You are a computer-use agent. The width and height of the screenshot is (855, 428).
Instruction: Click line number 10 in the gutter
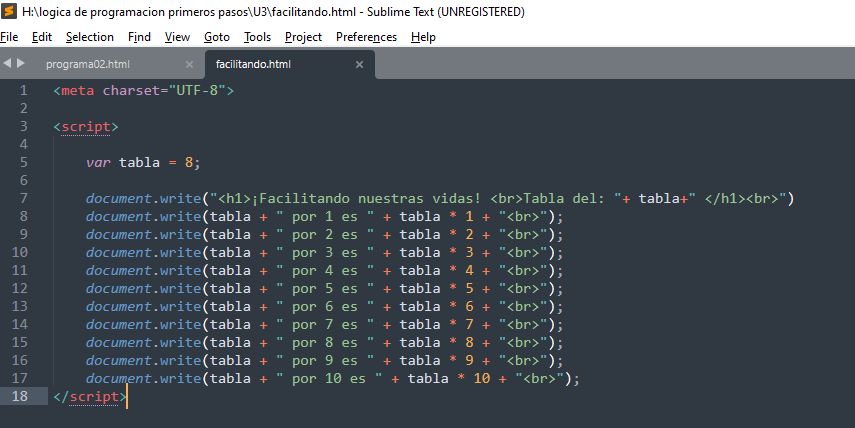click(x=20, y=252)
